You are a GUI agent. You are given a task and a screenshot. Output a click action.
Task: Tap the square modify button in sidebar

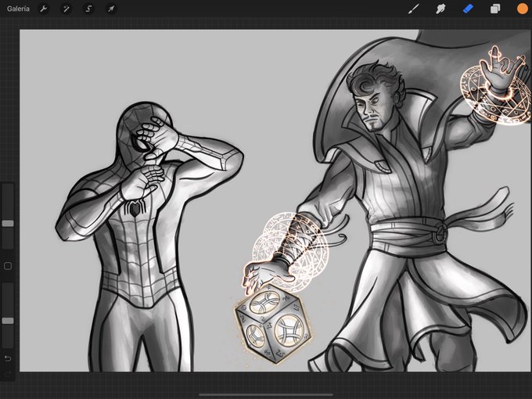tap(8, 266)
